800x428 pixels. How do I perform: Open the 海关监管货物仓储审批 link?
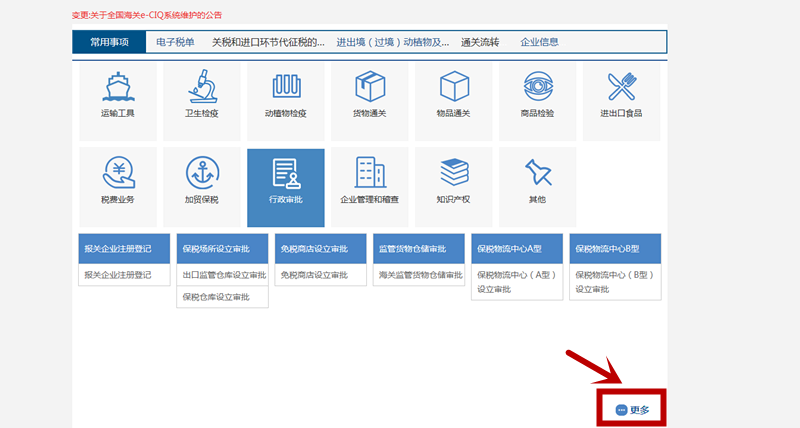tap(419, 275)
